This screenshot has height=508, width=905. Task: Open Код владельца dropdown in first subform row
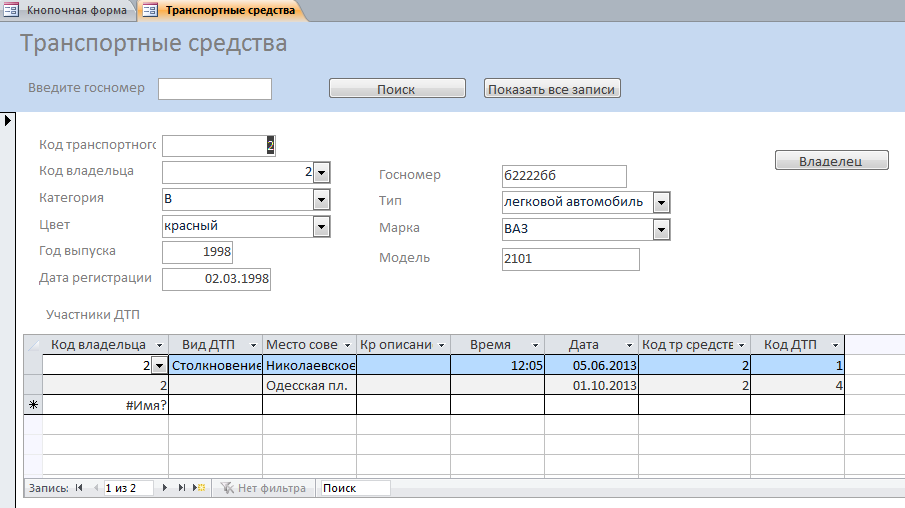pyautogui.click(x=159, y=365)
